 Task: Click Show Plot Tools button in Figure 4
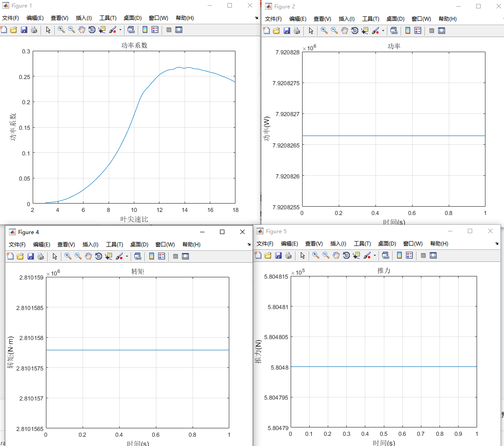(x=186, y=256)
